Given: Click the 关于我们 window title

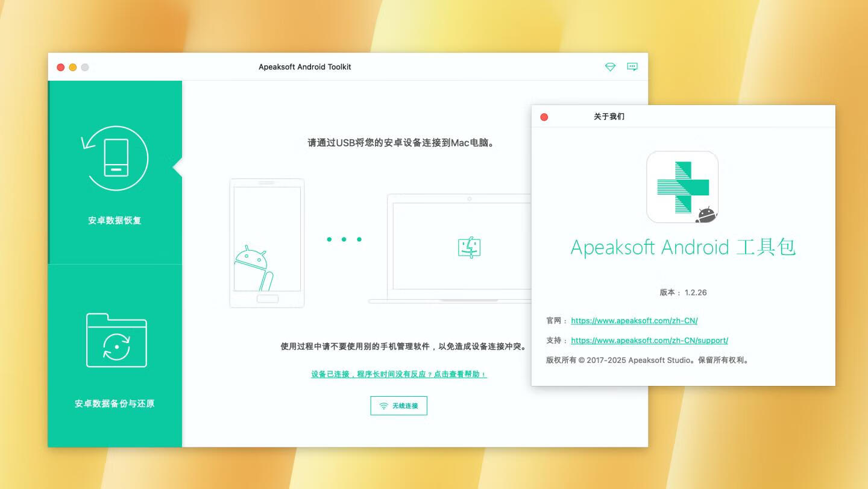Looking at the screenshot, I should pyautogui.click(x=609, y=117).
